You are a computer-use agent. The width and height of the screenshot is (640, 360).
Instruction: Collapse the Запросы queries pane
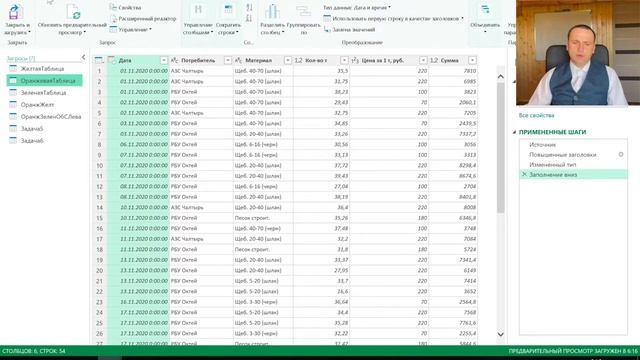[x=84, y=58]
